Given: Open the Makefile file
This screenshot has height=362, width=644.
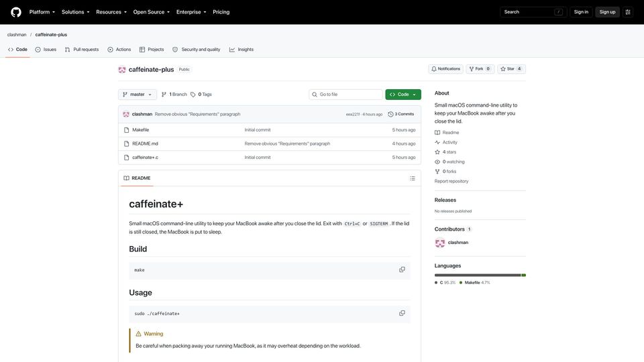Looking at the screenshot, I should point(140,129).
